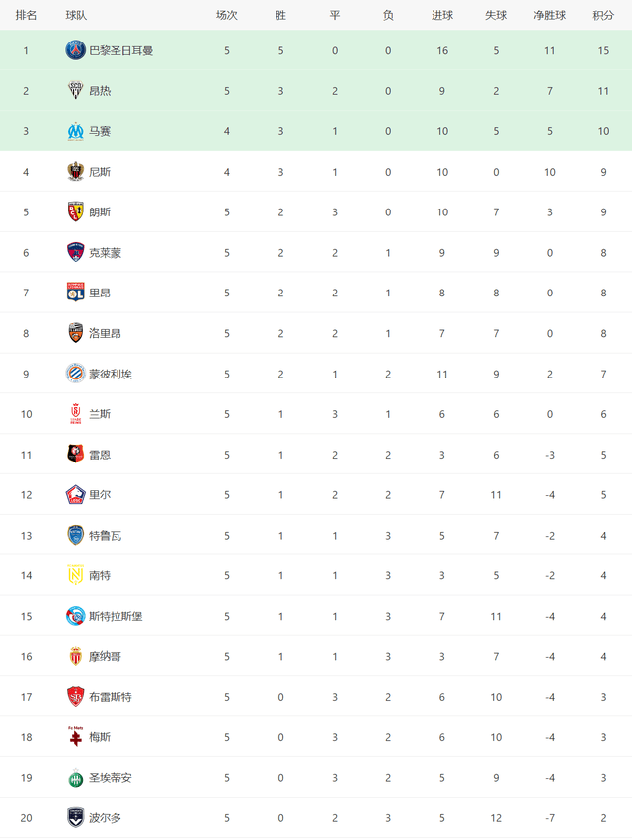The image size is (632, 840).
Task: Select the 排名 column header
Action: tap(26, 15)
